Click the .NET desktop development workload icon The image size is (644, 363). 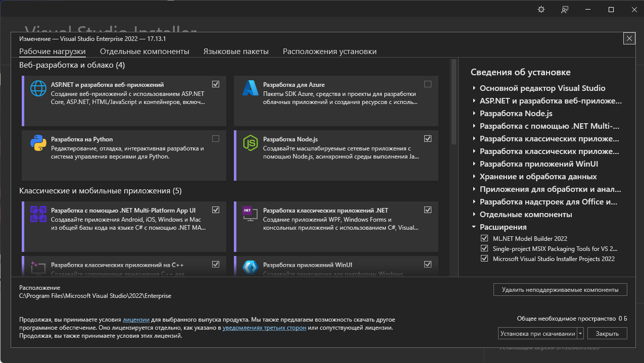pos(251,214)
